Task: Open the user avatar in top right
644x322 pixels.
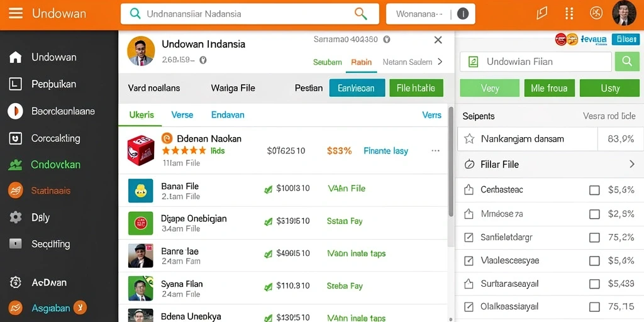Action: (624, 13)
